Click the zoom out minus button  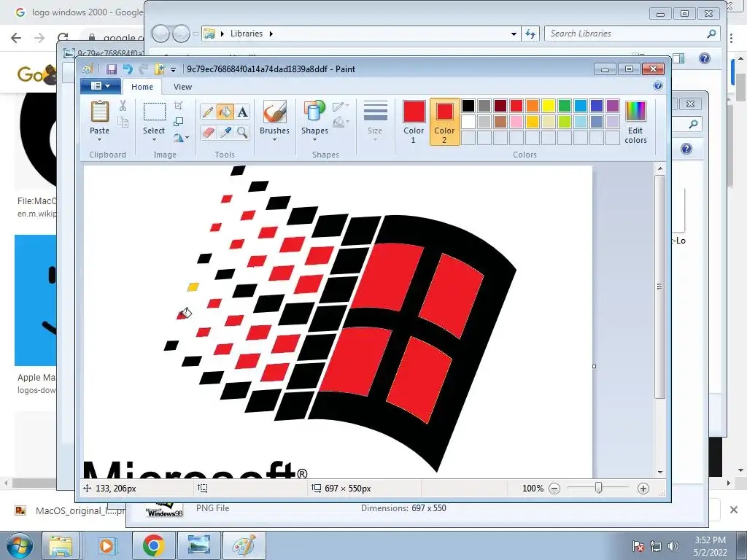554,489
